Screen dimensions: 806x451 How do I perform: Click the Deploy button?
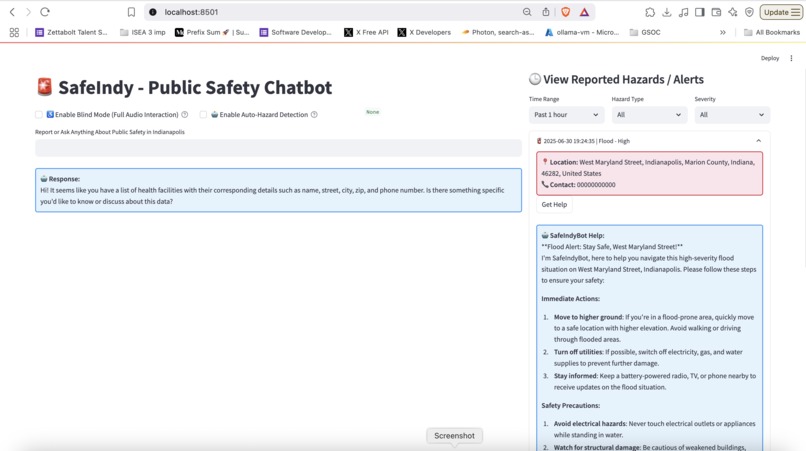[770, 58]
